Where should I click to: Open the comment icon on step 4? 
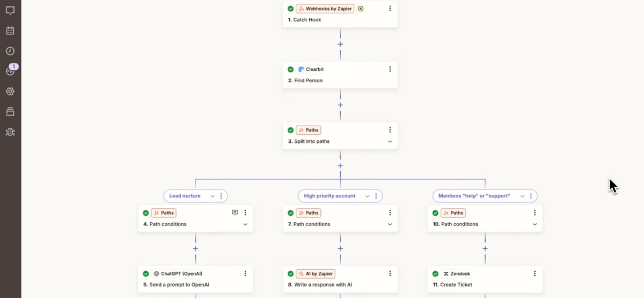point(235,213)
